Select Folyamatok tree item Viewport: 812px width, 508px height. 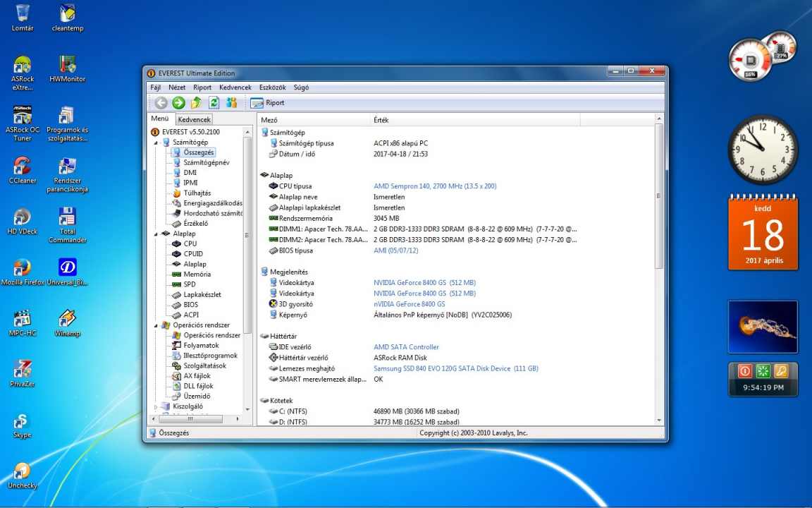(201, 345)
